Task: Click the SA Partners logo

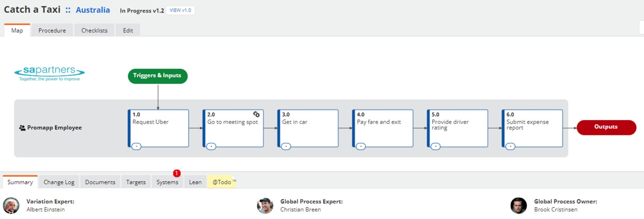Action: (x=49, y=73)
